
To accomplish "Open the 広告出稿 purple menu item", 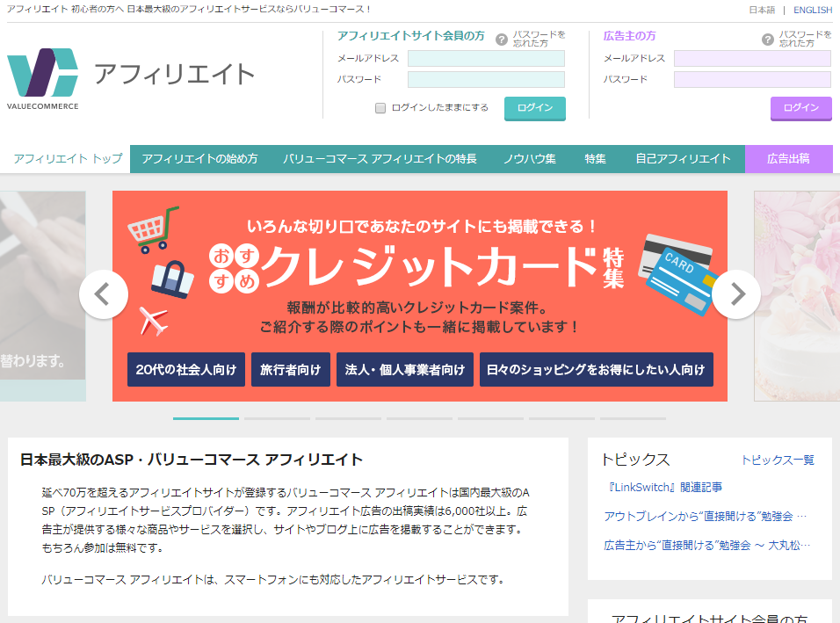I will tap(788, 158).
